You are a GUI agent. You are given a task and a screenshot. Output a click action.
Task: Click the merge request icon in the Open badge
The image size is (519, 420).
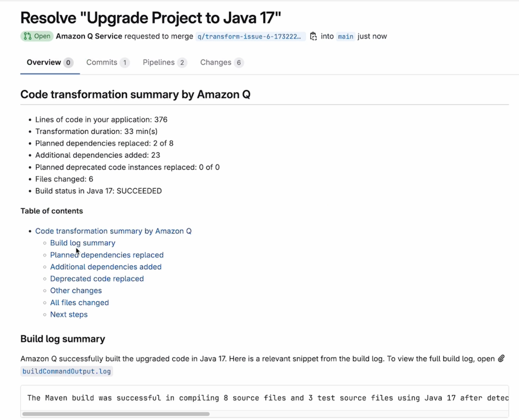27,36
